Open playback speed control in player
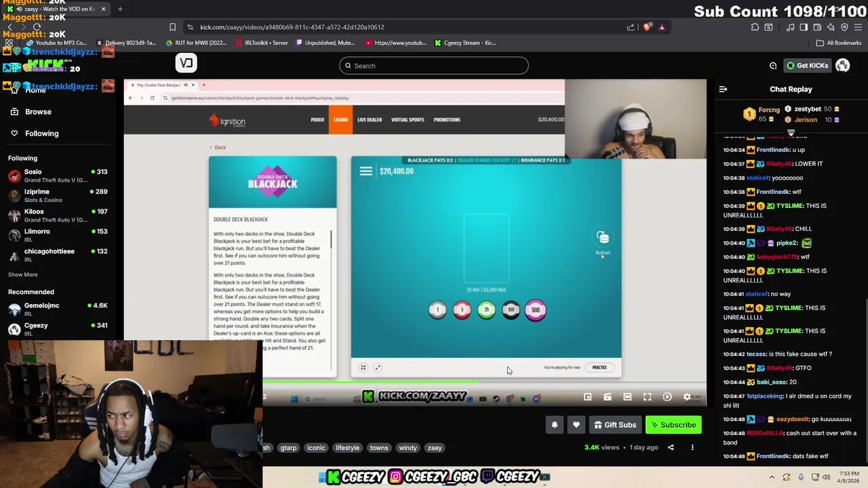This screenshot has width=868, height=488. pos(667,397)
